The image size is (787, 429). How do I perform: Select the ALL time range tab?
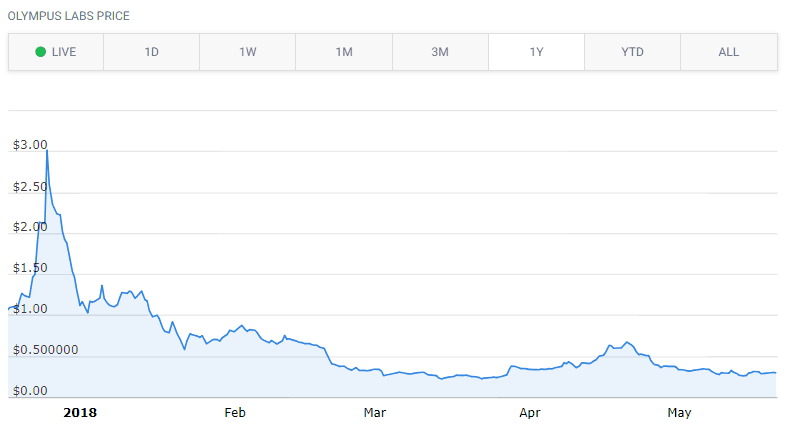click(729, 52)
